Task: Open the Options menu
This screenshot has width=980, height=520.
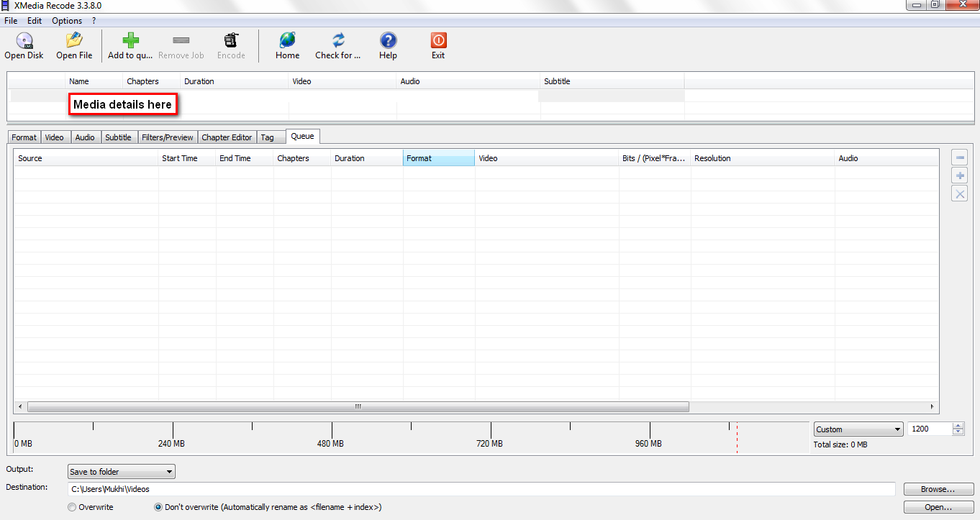Action: pyautogui.click(x=67, y=21)
